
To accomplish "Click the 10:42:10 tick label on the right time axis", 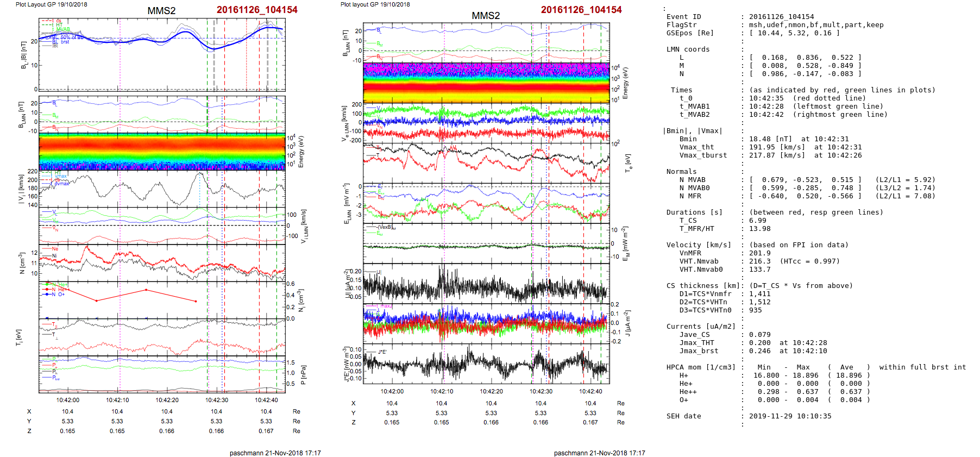I will 442,391.
